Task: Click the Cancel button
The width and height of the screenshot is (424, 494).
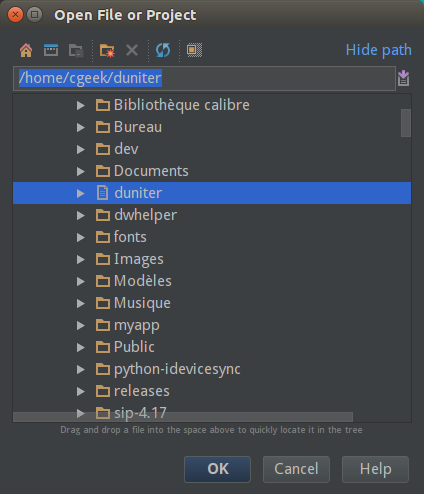Action: 296,469
